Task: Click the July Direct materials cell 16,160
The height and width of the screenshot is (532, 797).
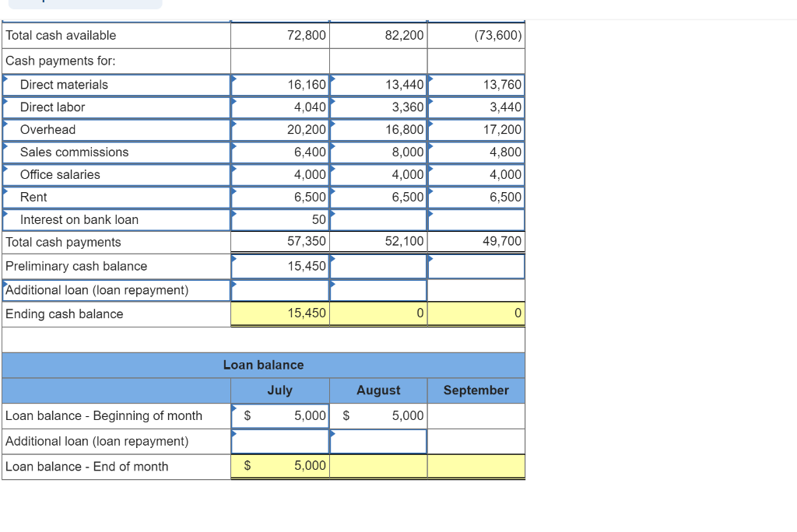Action: (280, 85)
